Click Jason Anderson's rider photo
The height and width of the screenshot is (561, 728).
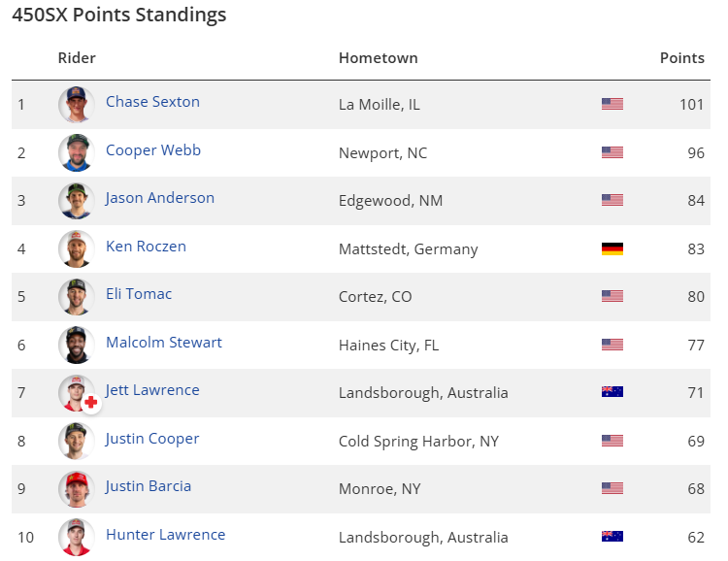76,200
